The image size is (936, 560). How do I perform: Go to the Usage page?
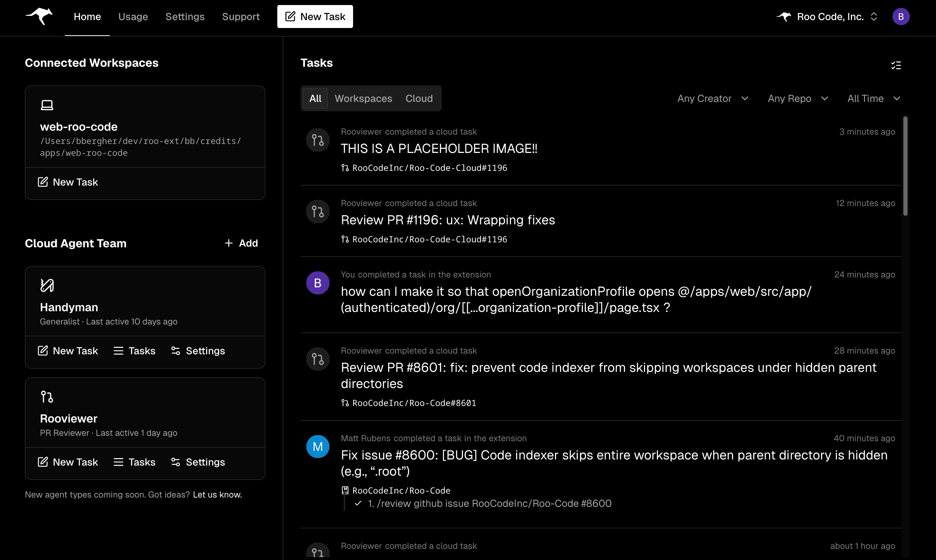coord(133,16)
